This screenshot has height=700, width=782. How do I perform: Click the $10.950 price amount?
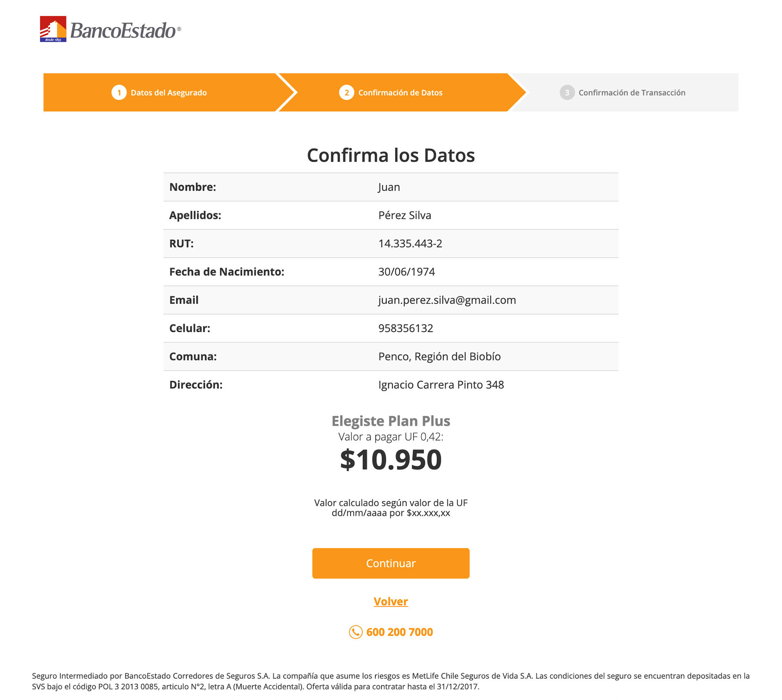point(391,459)
